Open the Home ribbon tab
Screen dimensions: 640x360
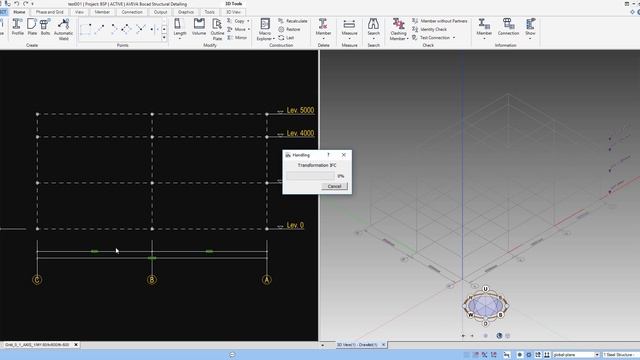pyautogui.click(x=19, y=12)
